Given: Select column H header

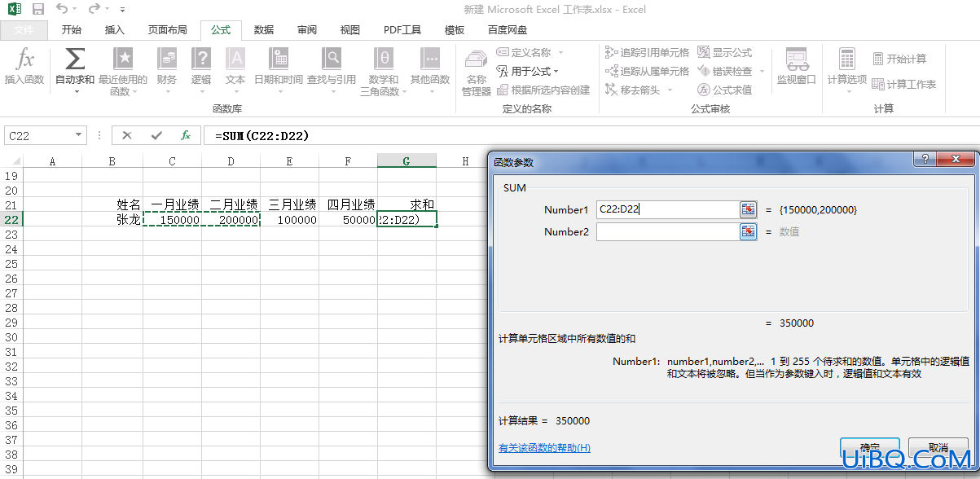Looking at the screenshot, I should click(465, 160).
